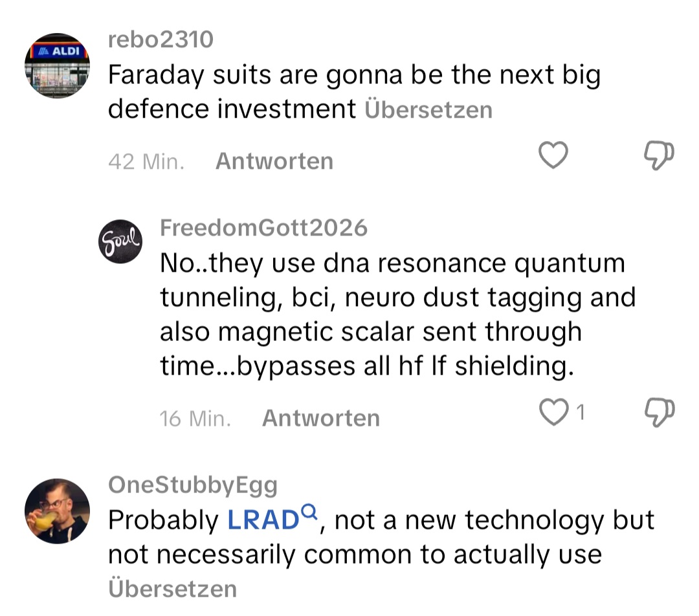699x616 pixels.
Task: Visit the FreedomGott2026 profile via username
Action: pyautogui.click(x=263, y=228)
